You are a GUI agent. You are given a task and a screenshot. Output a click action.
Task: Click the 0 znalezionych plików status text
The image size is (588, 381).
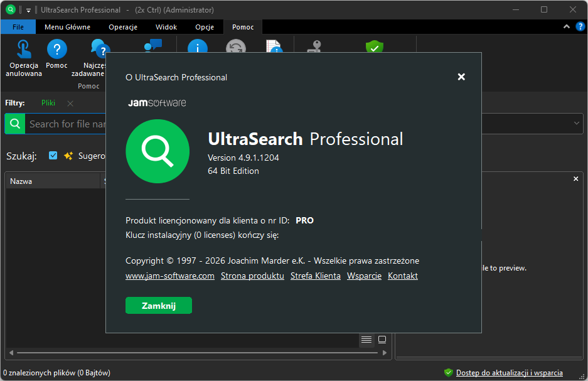[x=56, y=373]
